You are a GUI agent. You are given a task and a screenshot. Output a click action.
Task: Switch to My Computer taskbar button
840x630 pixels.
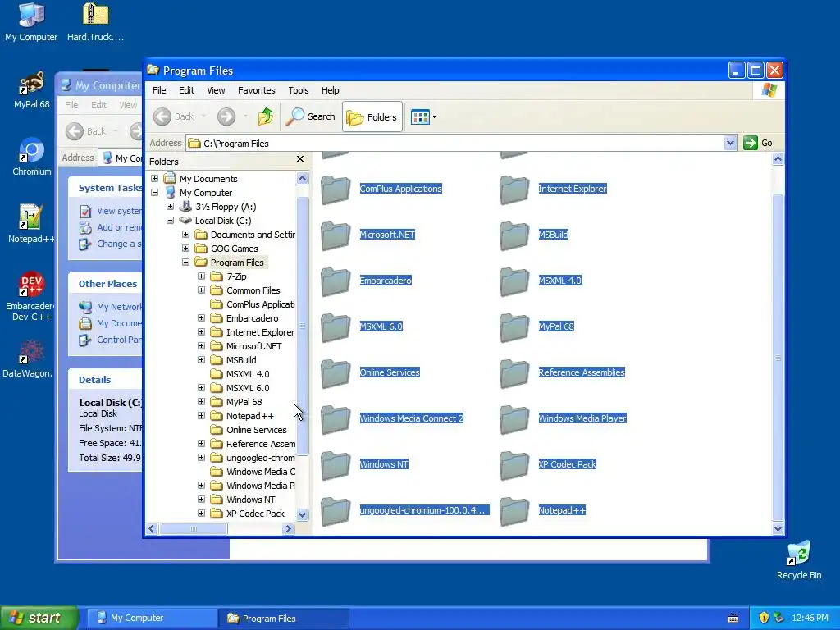pos(152,618)
